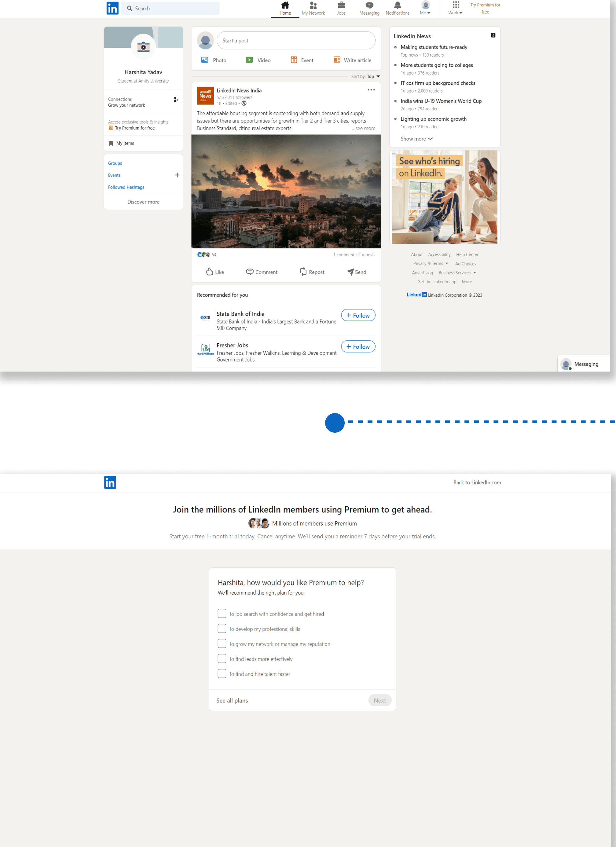Check 'To job search with confidence' box
The width and height of the screenshot is (616, 847).
click(x=222, y=613)
